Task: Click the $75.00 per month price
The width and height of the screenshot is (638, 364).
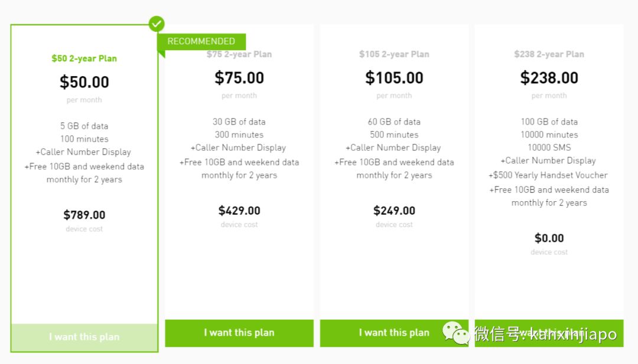Action: point(239,78)
